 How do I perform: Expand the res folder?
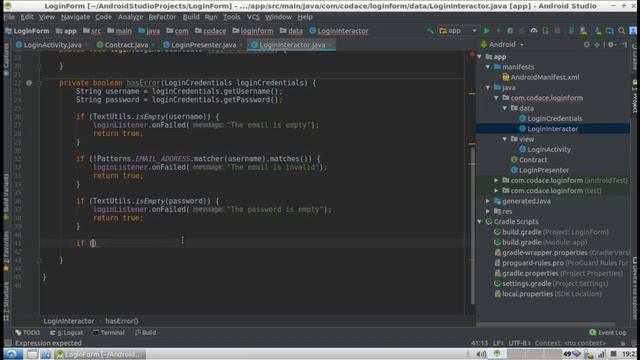[x=488, y=211]
